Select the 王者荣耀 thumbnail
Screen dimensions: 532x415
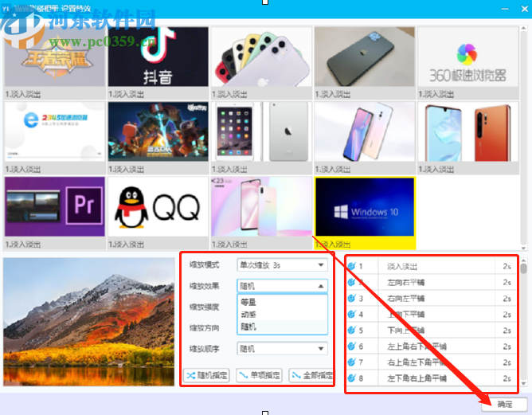55,57
